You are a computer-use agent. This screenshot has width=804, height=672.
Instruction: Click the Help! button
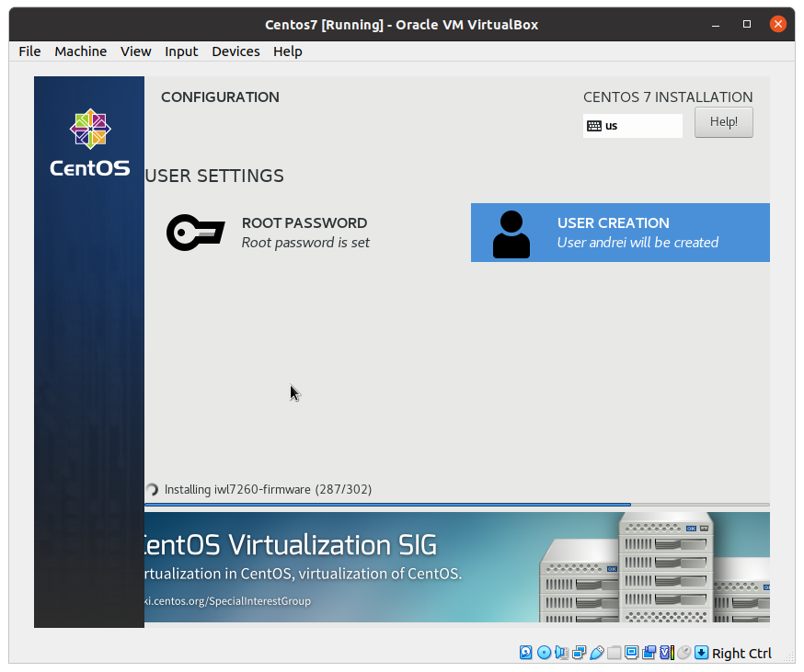(x=723, y=122)
